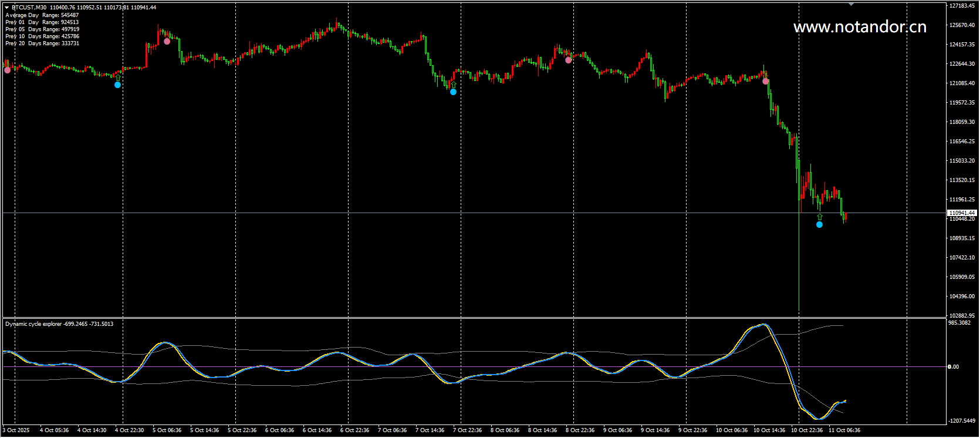Click the green arrow above the 4 Oct blue dot
The width and height of the screenshot is (980, 438).
(x=118, y=78)
